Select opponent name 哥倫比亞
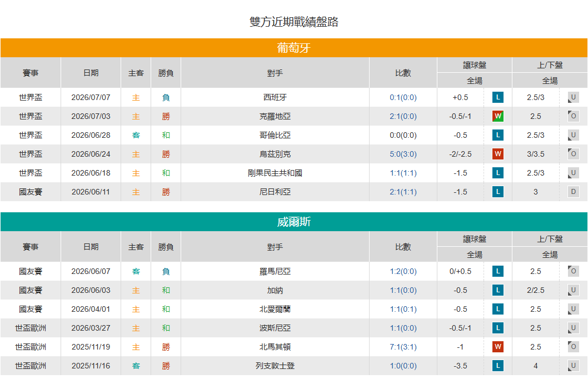588x384 pixels. coord(275,135)
